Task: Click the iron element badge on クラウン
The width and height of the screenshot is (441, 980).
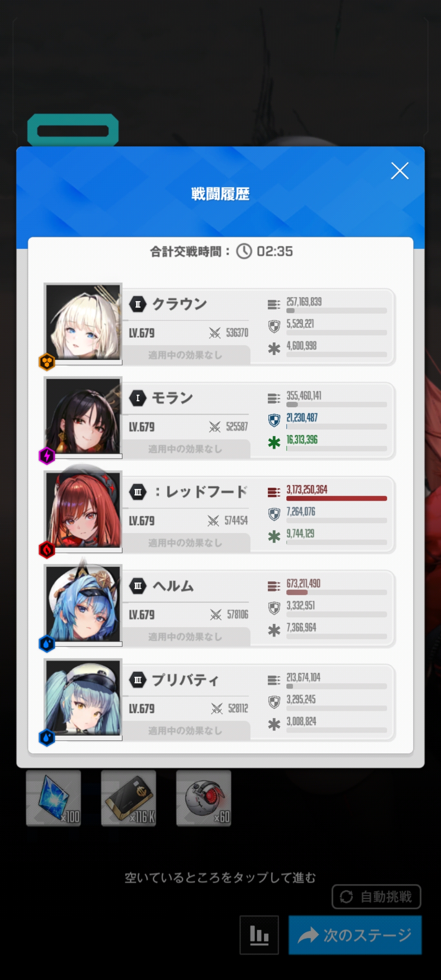Action: click(47, 362)
